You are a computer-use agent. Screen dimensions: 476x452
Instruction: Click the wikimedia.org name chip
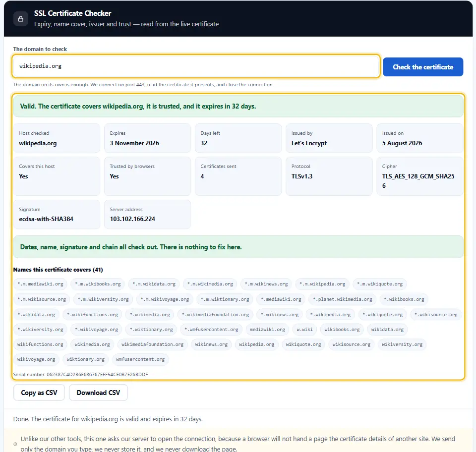pos(92,344)
